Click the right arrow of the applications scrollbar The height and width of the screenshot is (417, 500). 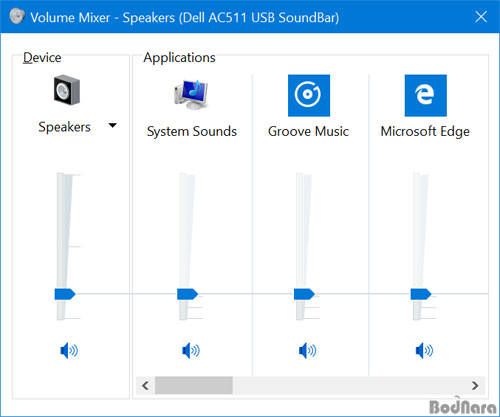(475, 386)
